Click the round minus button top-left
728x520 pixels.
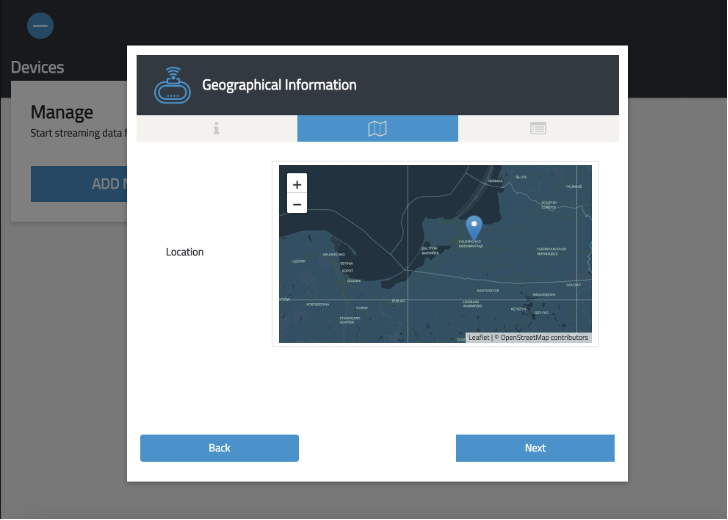click(40, 26)
